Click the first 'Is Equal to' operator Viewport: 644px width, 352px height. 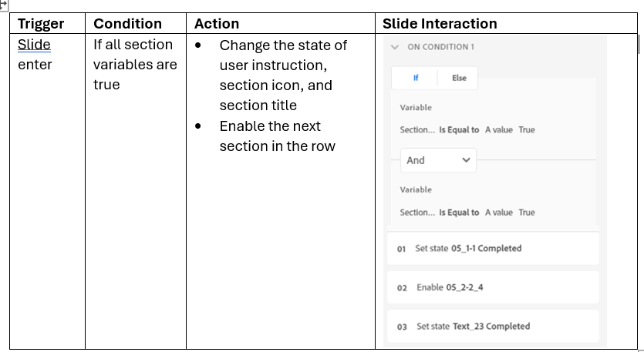(459, 130)
